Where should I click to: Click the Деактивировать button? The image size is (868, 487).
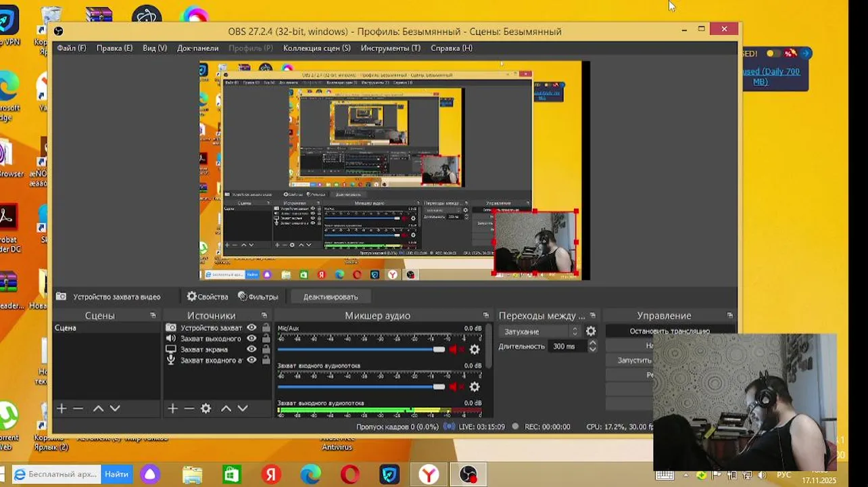[x=331, y=297]
